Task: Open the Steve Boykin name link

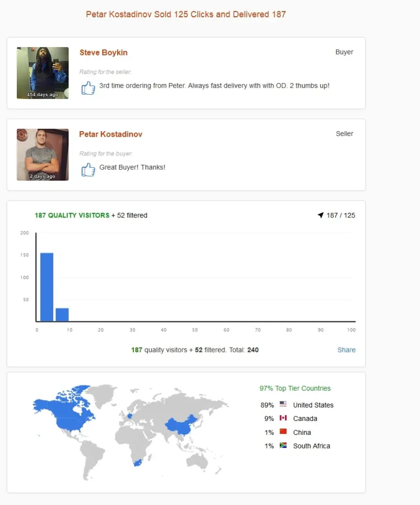Action: pos(104,52)
